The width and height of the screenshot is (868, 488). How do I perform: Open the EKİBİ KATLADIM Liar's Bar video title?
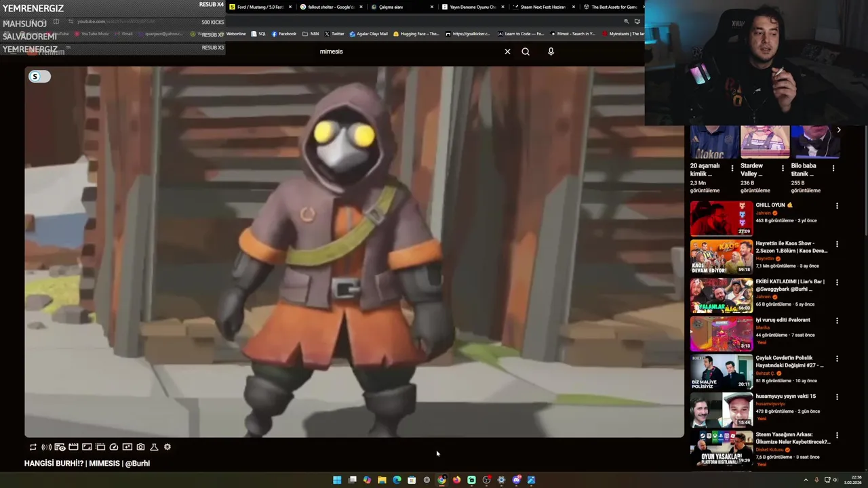pyautogui.click(x=791, y=285)
